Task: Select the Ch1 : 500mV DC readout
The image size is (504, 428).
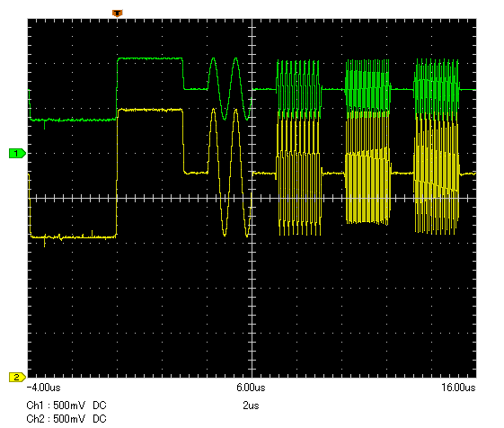Action: 66,406
